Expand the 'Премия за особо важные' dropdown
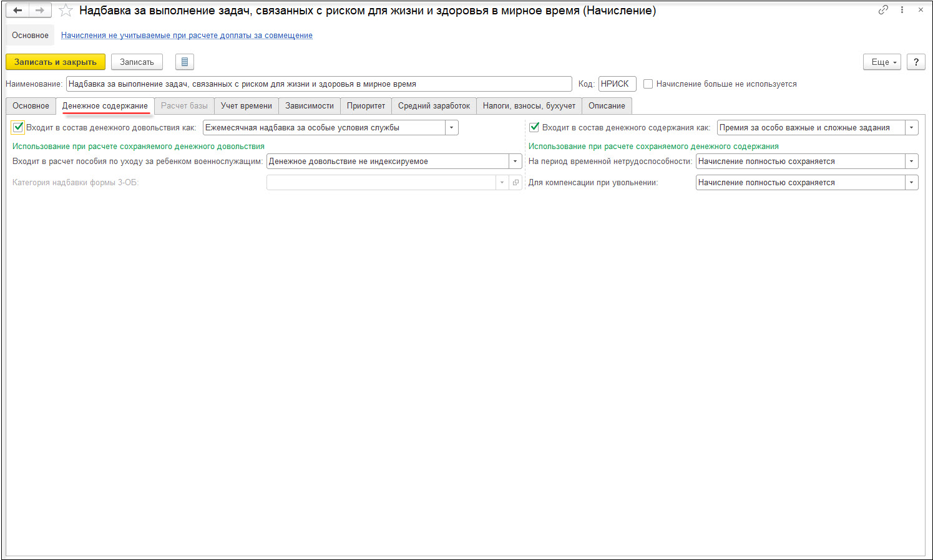This screenshot has height=560, width=933. point(912,128)
